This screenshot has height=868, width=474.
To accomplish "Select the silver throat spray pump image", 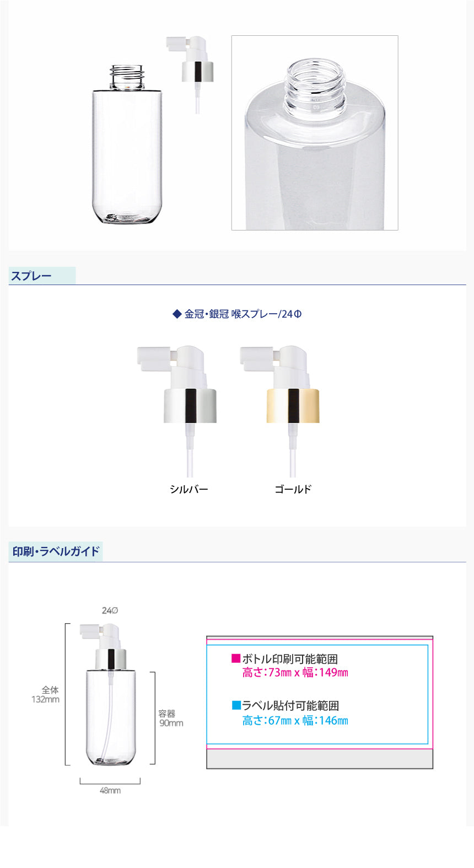I will point(177,411).
